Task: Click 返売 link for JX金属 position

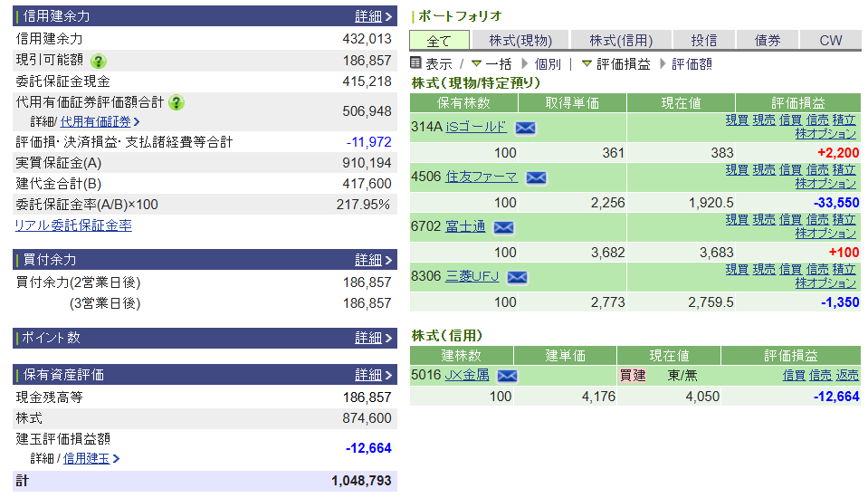Action: coord(847,375)
